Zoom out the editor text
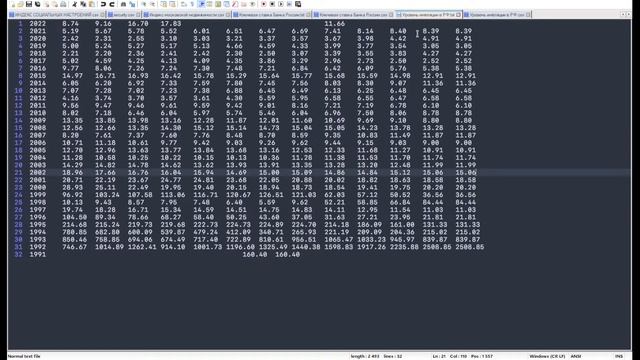This screenshot has height=360, width=640. coord(152,4)
